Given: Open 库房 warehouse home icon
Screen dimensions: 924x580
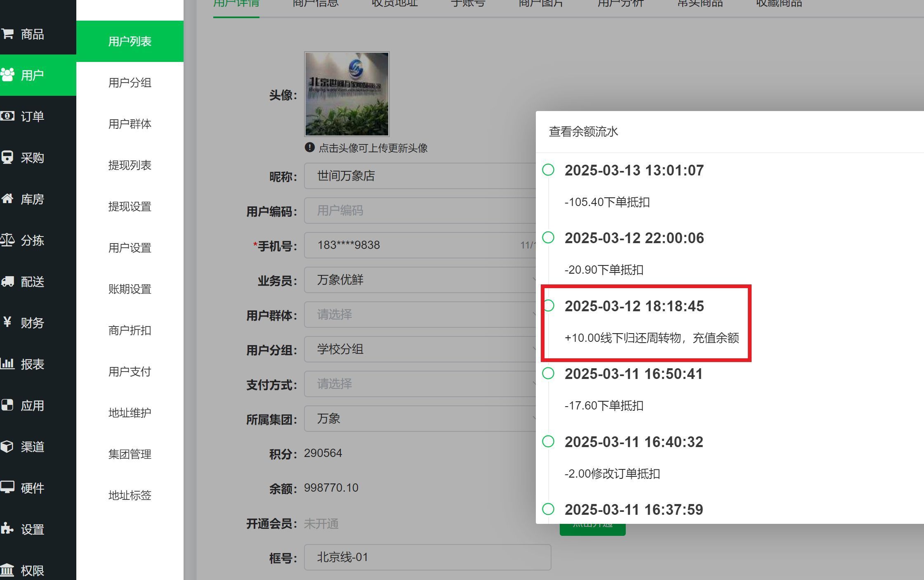Looking at the screenshot, I should pyautogui.click(x=8, y=199).
